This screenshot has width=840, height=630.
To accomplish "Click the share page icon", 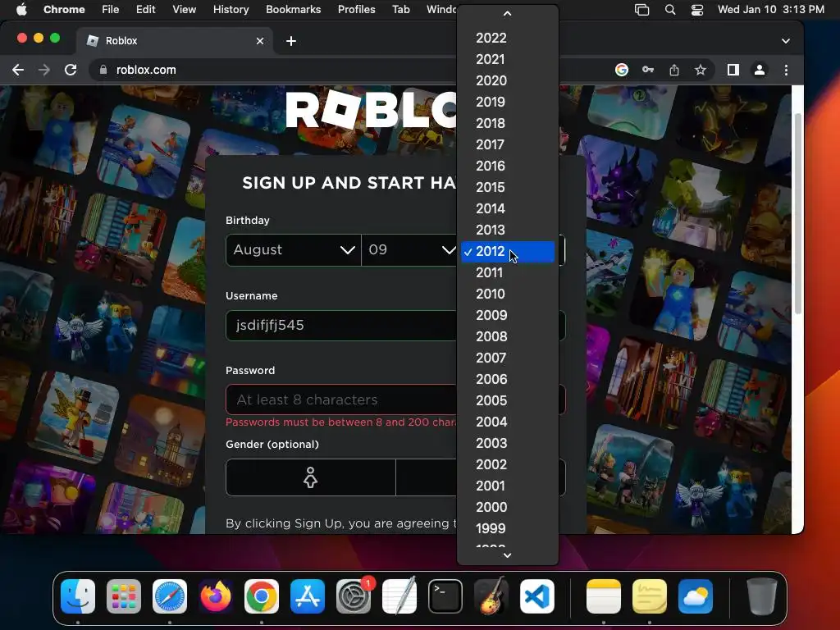I will click(x=674, y=71).
